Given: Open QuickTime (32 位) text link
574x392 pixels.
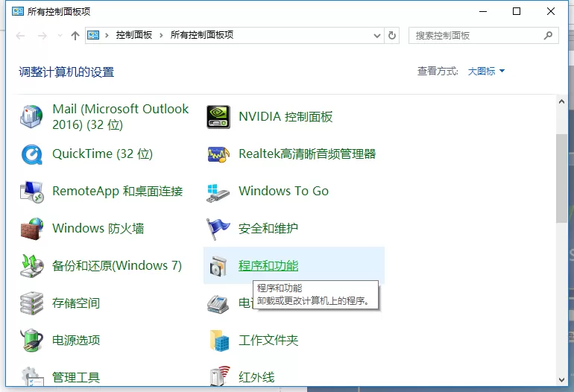Looking at the screenshot, I should tap(103, 154).
